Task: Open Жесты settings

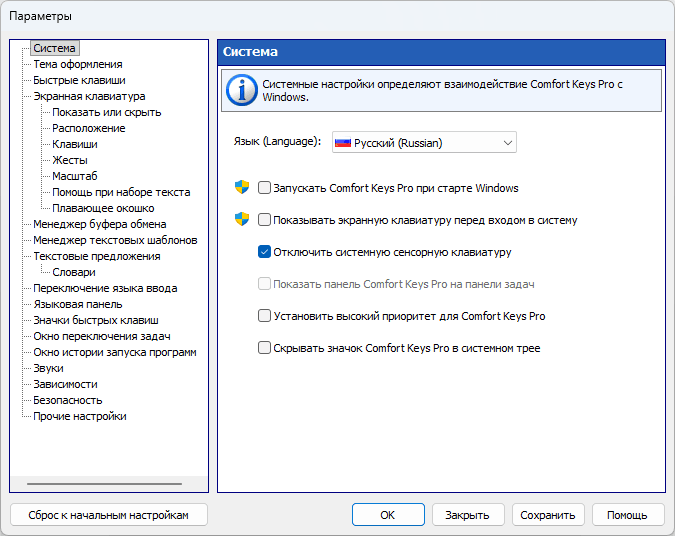Action: [70, 160]
